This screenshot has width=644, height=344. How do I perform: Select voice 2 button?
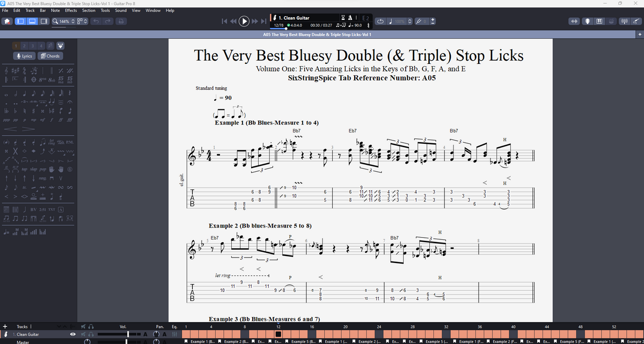(x=24, y=46)
